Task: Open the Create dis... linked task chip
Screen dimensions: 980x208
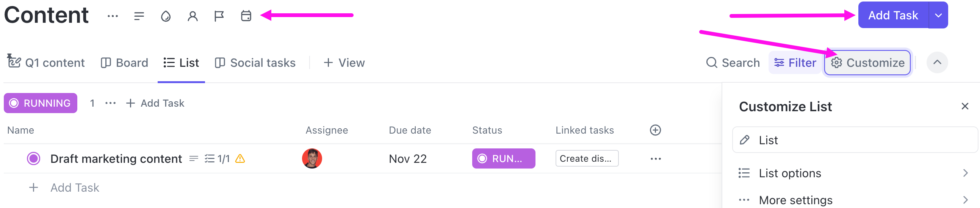Action: 587,159
